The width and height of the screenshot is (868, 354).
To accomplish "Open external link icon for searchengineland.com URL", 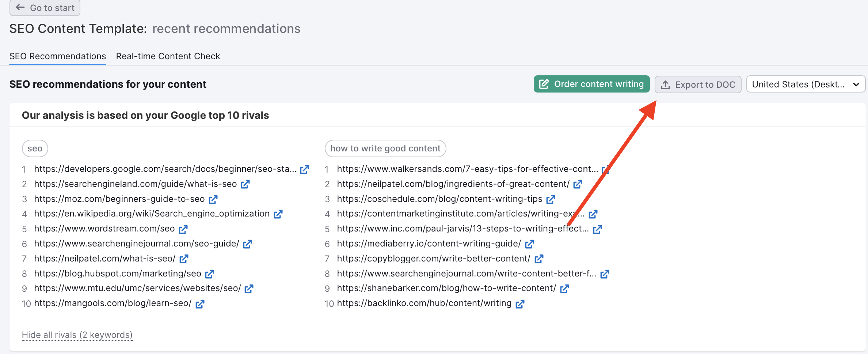I will click(x=245, y=184).
